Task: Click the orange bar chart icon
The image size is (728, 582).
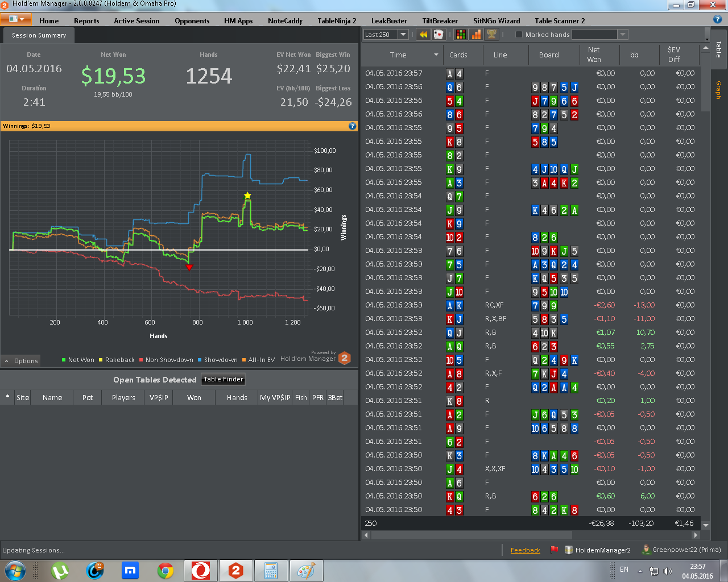Action: (x=476, y=35)
